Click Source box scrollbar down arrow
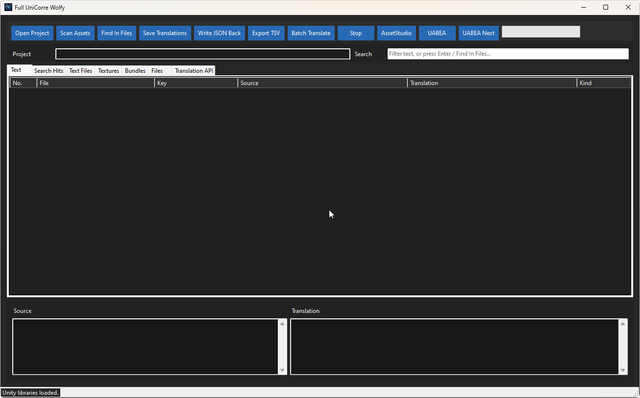The image size is (640, 398). point(282,370)
